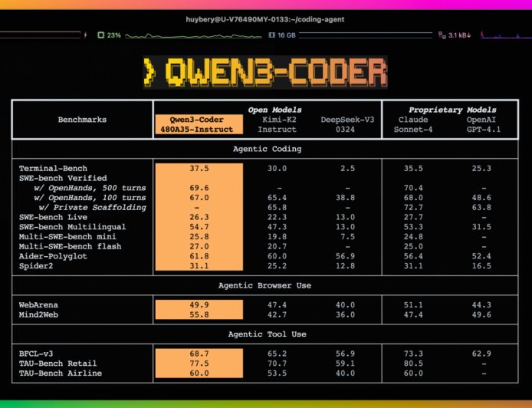Click Kimi-K2's Terminal-Bench score 30.0
The image size is (532, 408).
tap(277, 169)
